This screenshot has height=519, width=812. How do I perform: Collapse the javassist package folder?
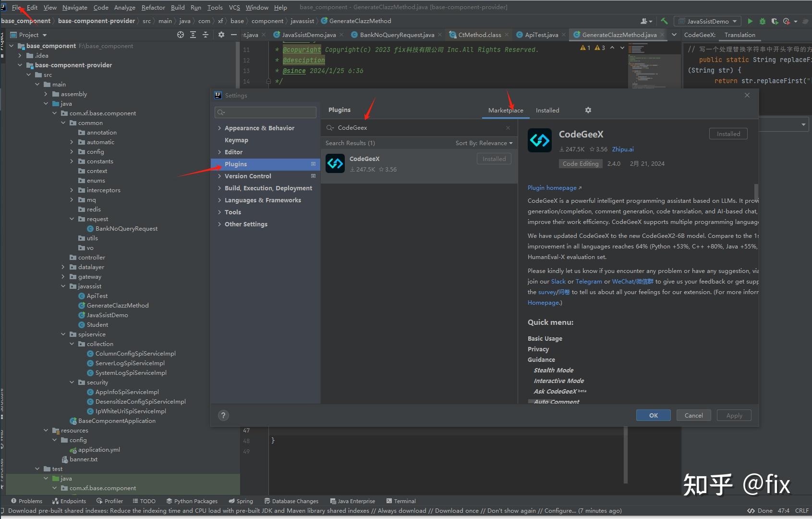[x=63, y=286]
